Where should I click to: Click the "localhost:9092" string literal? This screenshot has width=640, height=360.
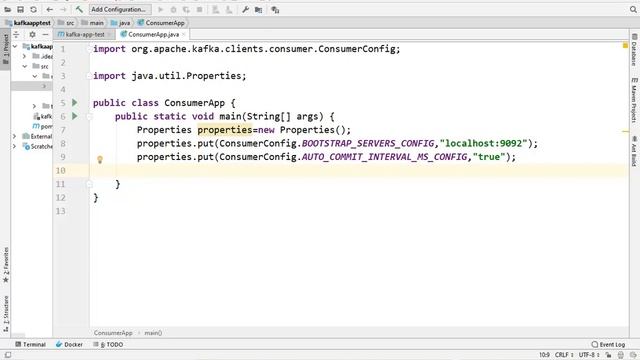point(483,144)
